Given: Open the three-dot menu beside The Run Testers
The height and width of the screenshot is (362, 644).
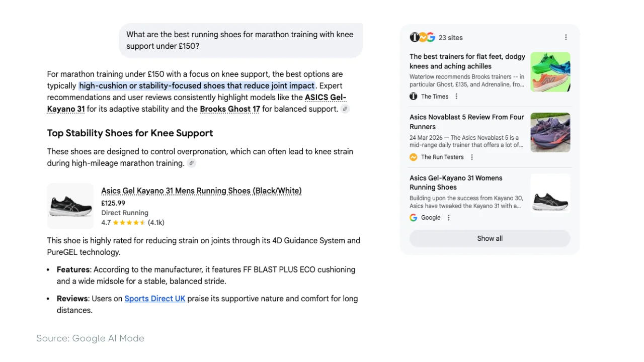Looking at the screenshot, I should click(472, 157).
